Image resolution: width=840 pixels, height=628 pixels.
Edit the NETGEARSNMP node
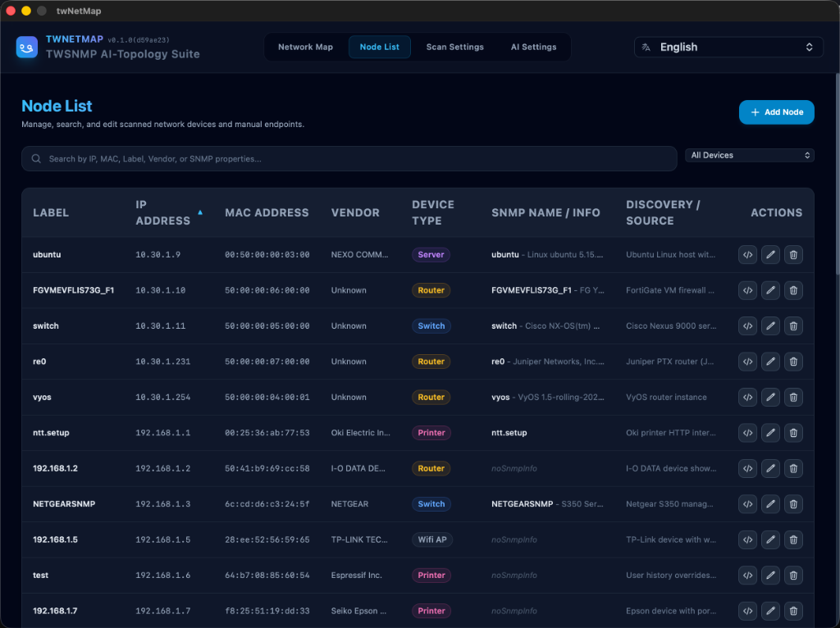point(770,503)
